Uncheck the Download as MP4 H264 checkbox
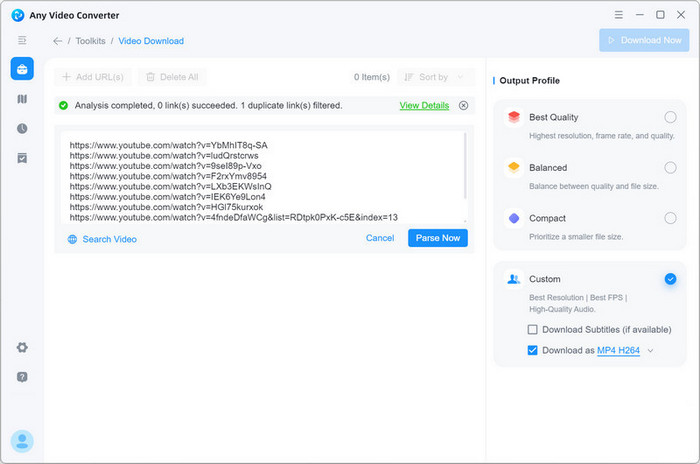Viewport: 700px width, 464px height. (x=533, y=350)
